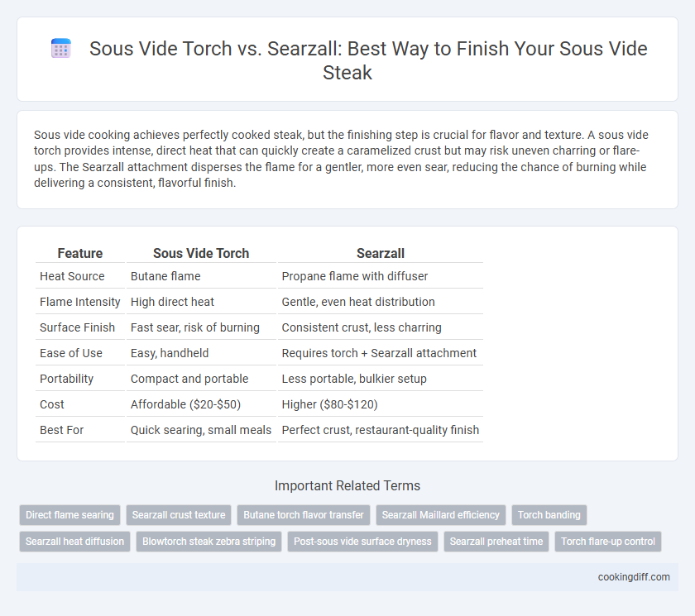The height and width of the screenshot is (616, 695).
Task: Click the calendar icon beside the title
Action: (60, 48)
